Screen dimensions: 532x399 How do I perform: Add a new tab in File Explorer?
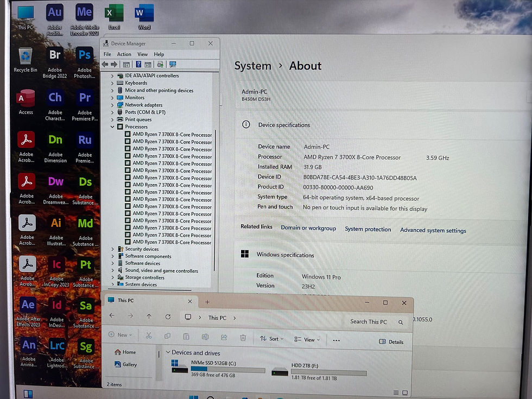207,302
